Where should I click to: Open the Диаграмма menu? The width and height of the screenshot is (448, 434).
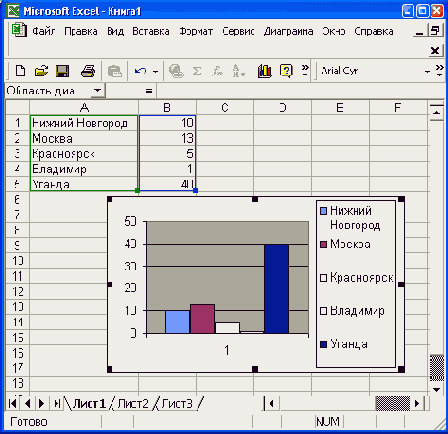pyautogui.click(x=288, y=31)
